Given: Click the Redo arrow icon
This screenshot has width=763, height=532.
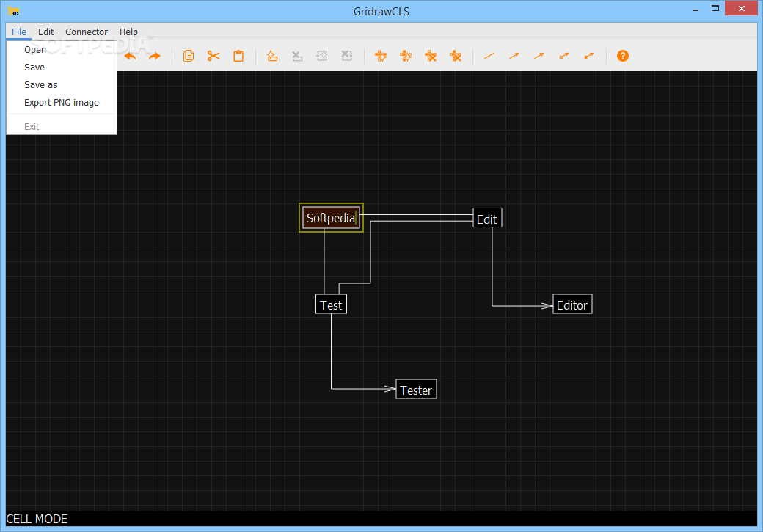Looking at the screenshot, I should pos(155,56).
